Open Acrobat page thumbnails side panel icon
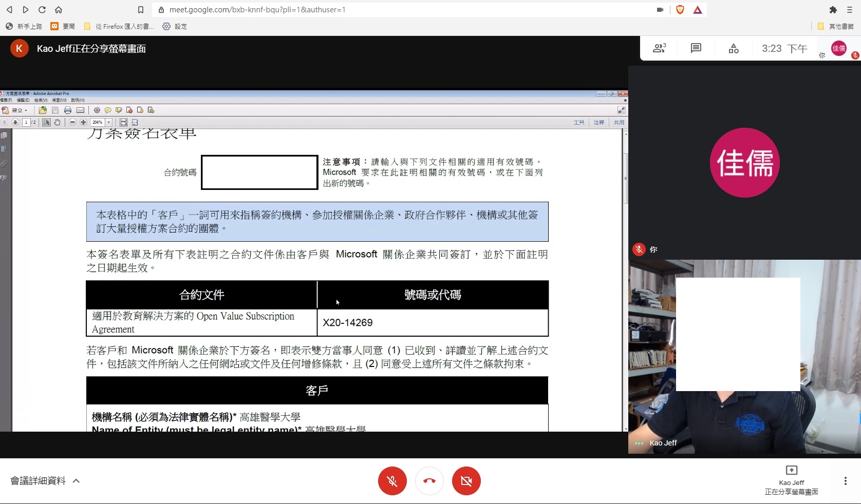This screenshot has width=861, height=504. pos(4,135)
